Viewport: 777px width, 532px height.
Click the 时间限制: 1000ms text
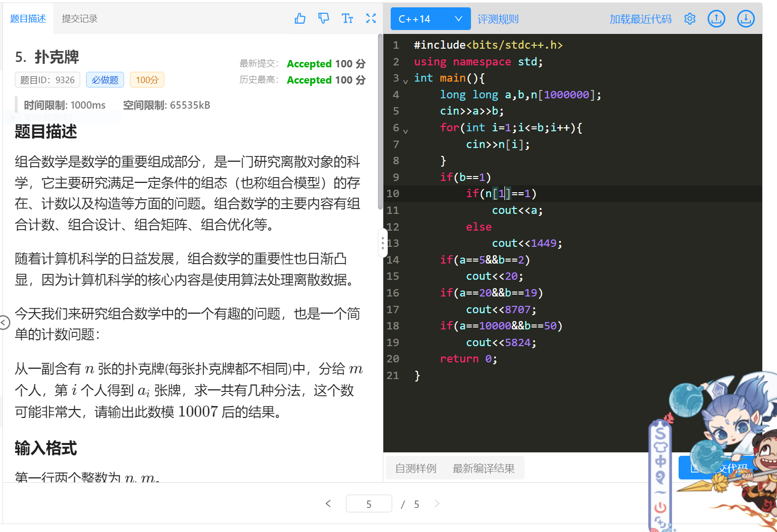pyautogui.click(x=64, y=105)
